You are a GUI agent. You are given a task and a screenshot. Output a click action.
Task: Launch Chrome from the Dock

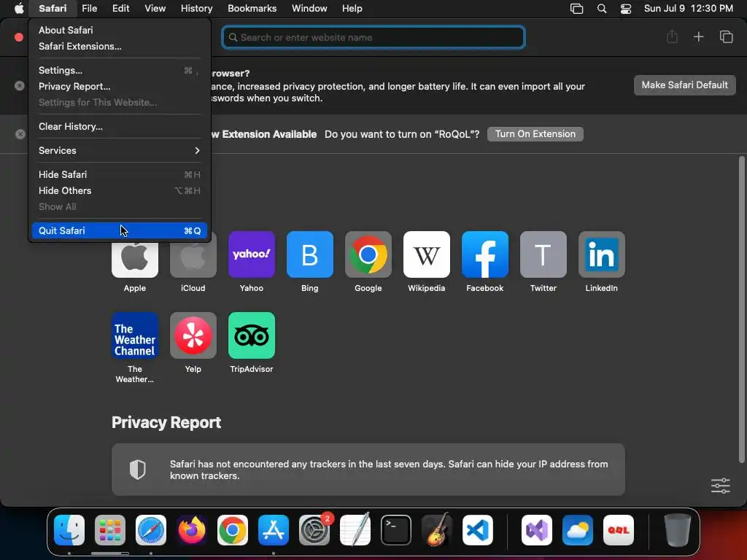233,530
